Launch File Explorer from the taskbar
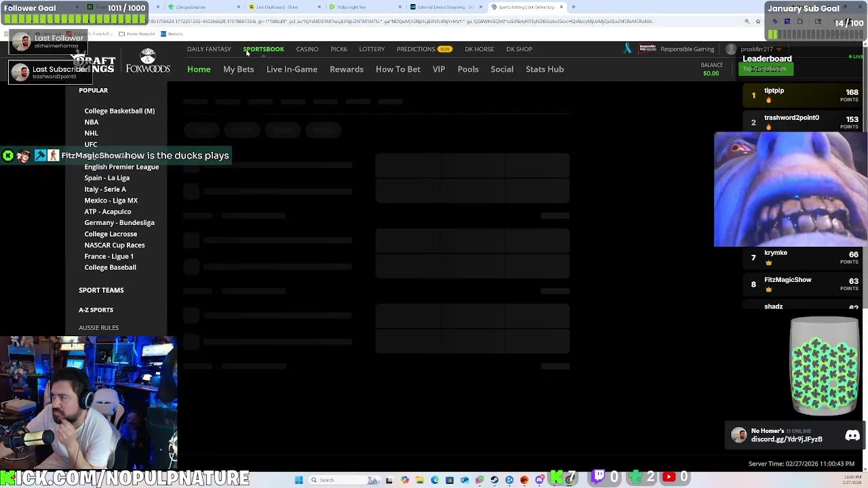This screenshot has height=488, width=868. click(x=420, y=480)
